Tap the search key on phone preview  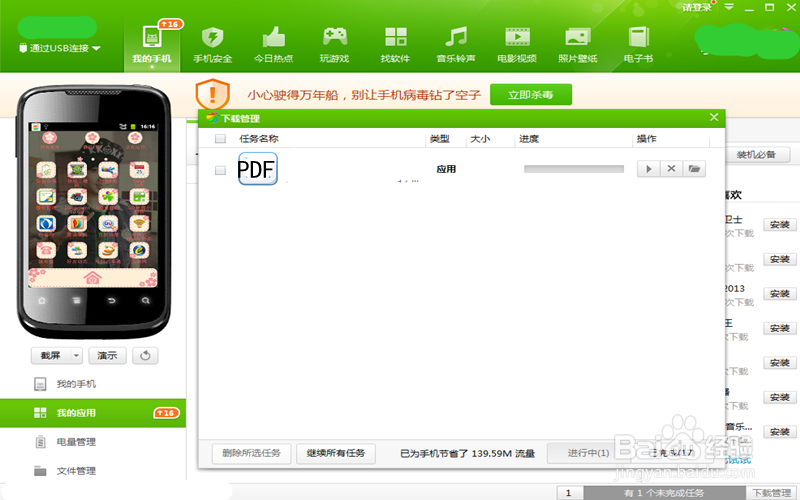[x=145, y=301]
